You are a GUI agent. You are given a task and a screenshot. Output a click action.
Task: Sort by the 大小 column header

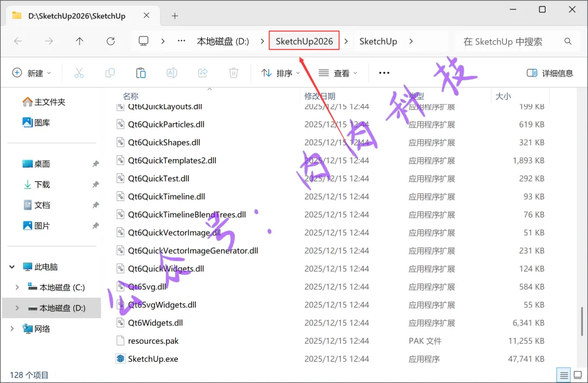click(503, 96)
